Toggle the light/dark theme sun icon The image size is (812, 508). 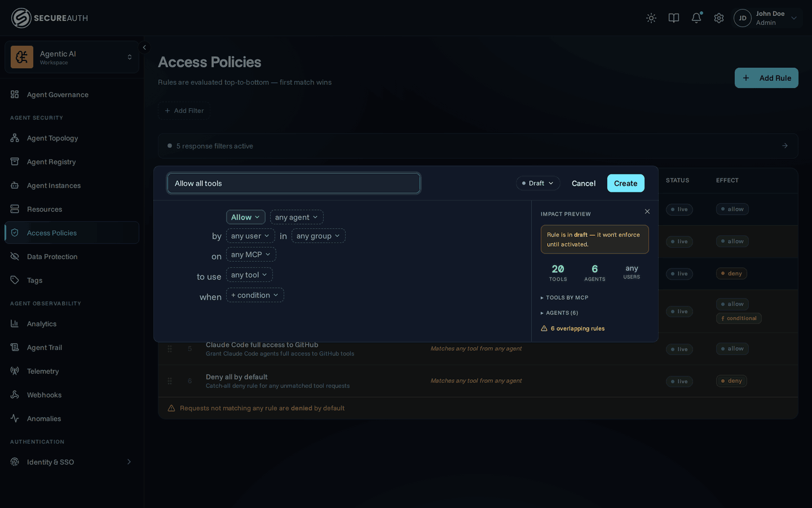(x=651, y=18)
